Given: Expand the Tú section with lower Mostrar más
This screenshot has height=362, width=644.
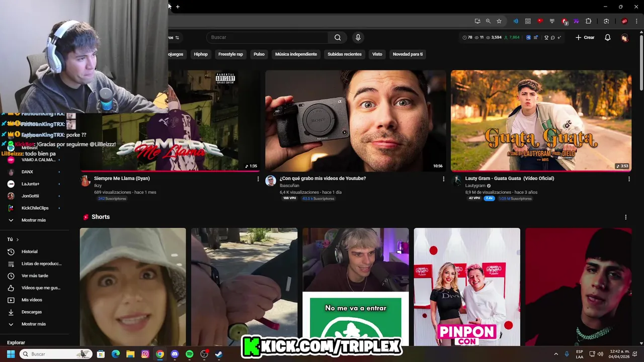Looking at the screenshot, I should 34,324.
